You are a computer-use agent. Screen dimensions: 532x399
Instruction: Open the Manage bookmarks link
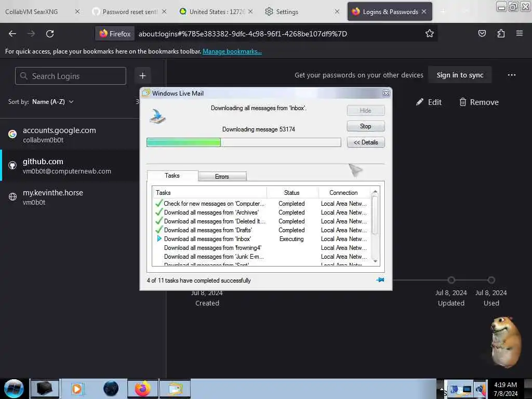tap(232, 51)
